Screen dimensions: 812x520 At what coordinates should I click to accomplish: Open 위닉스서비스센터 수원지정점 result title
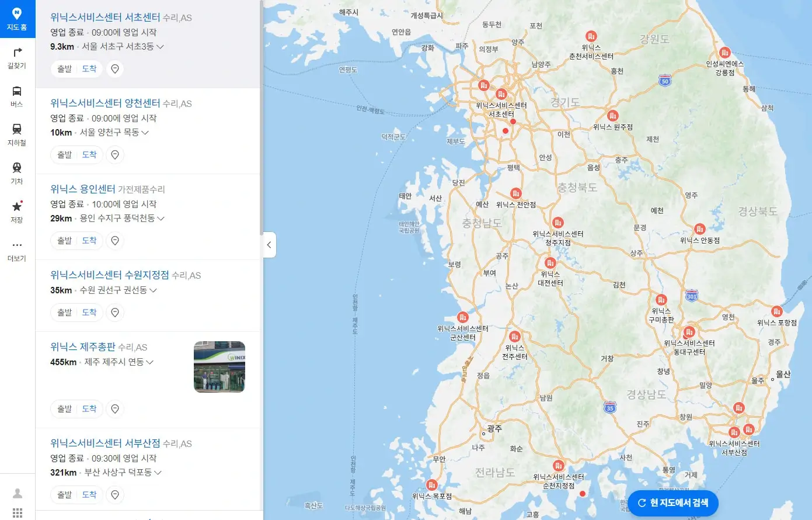110,275
